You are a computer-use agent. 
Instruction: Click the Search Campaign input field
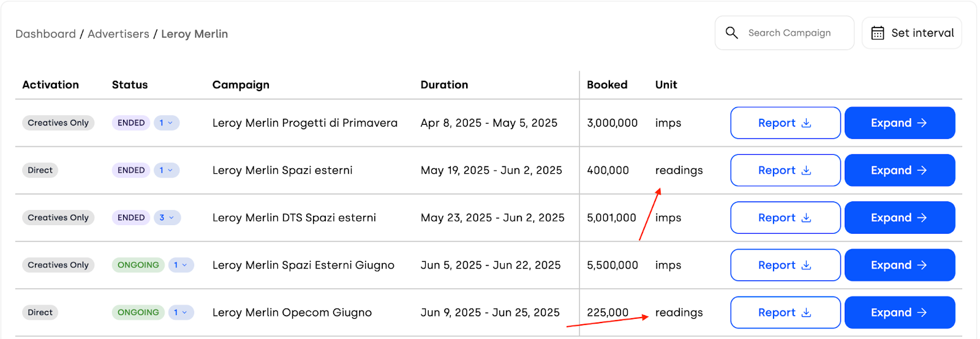tap(785, 33)
